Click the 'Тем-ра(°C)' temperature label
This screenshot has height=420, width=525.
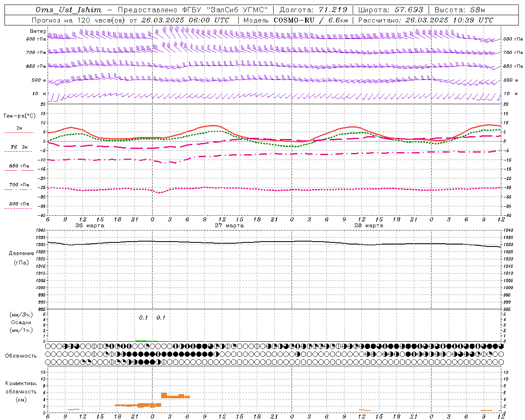point(20,116)
